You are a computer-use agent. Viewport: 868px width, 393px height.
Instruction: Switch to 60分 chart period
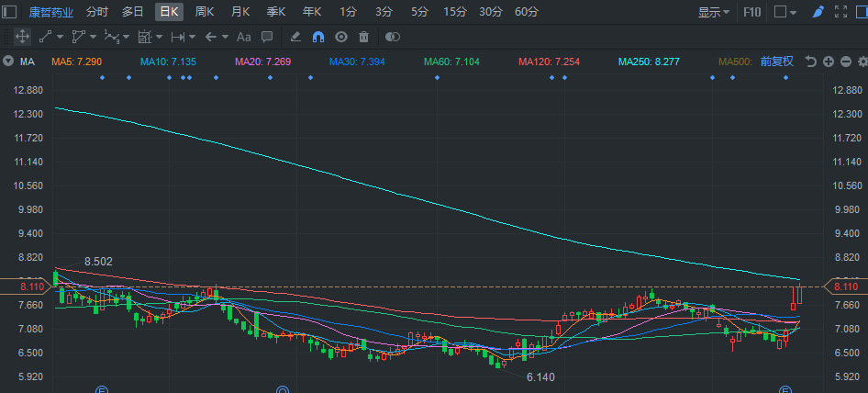pos(527,12)
